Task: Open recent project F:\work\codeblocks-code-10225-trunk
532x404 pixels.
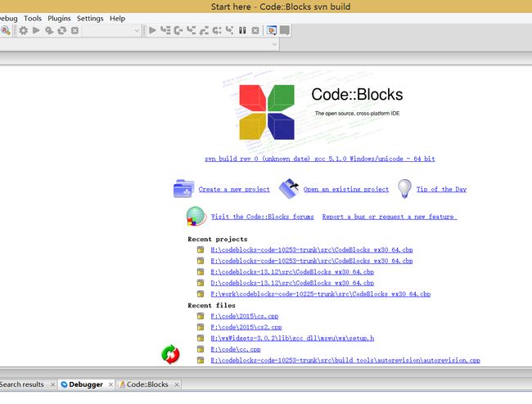Action: pos(320,294)
